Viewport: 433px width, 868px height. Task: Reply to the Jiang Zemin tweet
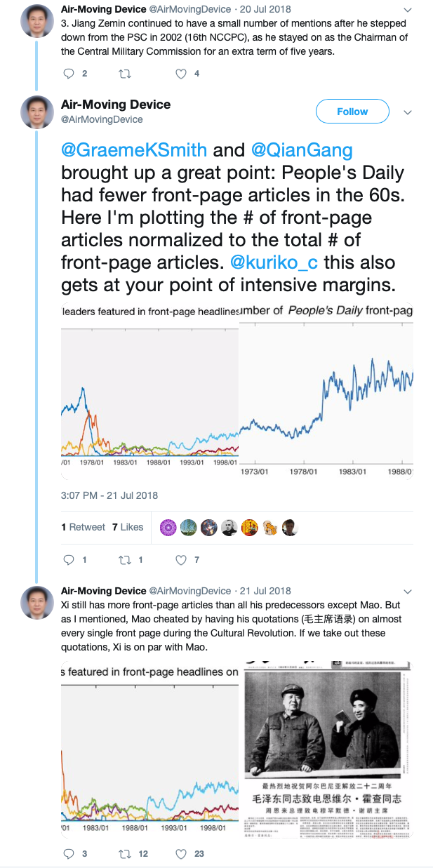point(69,74)
